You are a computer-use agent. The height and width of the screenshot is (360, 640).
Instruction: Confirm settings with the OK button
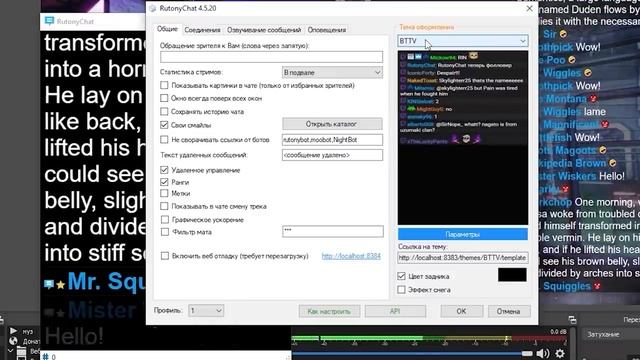461,311
